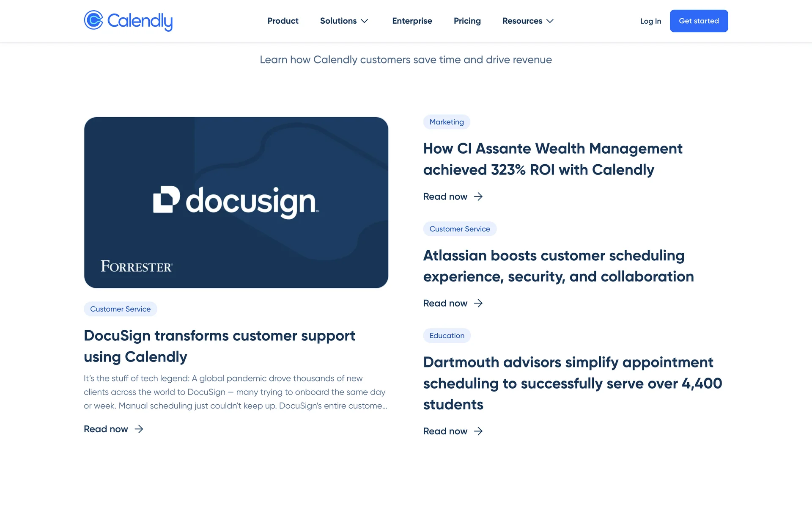
Task: Select the Marketing category tag
Action: 447,122
